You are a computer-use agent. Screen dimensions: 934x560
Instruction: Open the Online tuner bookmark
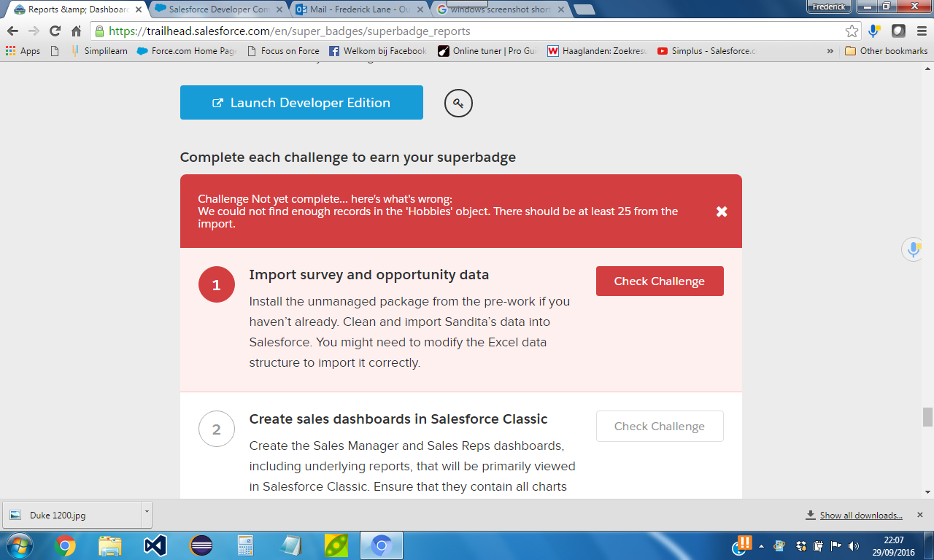click(488, 51)
